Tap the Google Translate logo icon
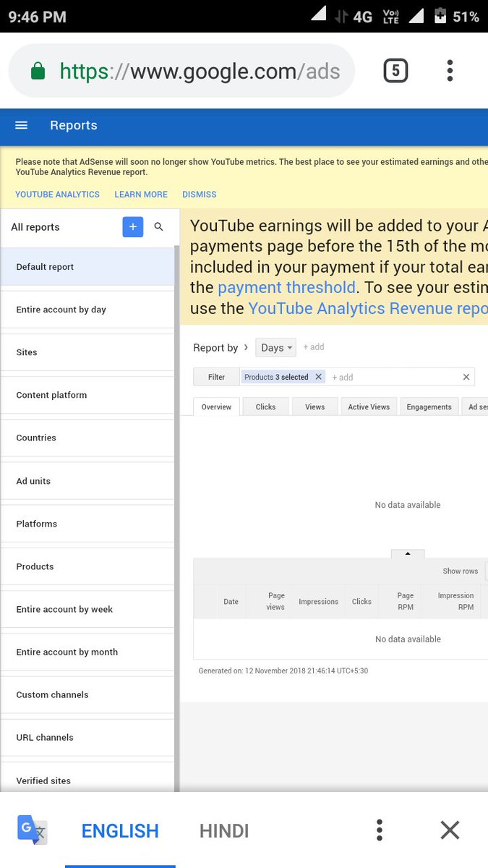This screenshot has height=868, width=488. [x=33, y=830]
